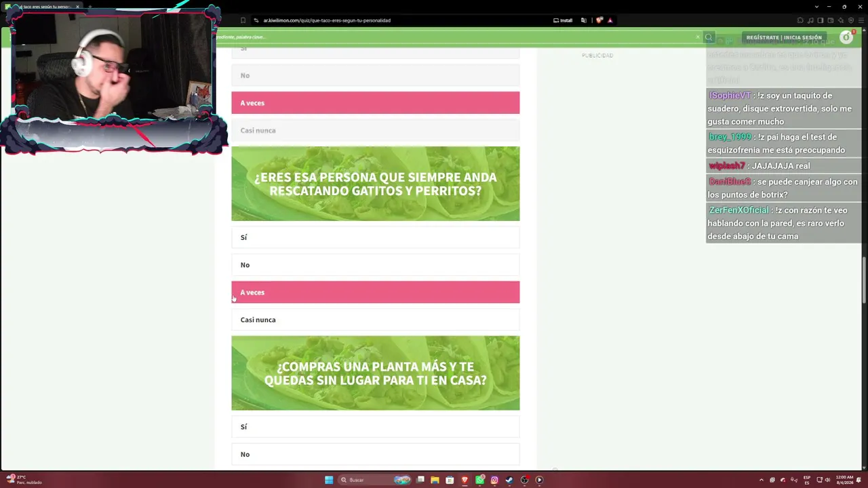Viewport: 868px width, 488px height.
Task: Open the Brave Wallet icon
Action: (831, 20)
